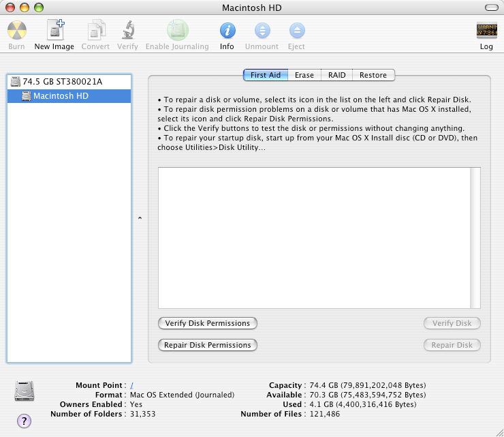Click Verify Disk Permissions button

click(207, 323)
